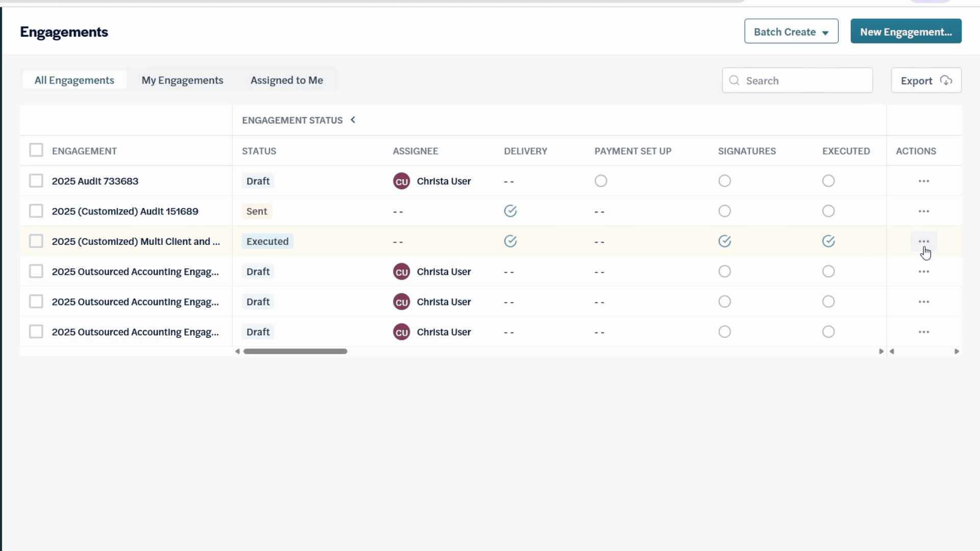Image resolution: width=980 pixels, height=551 pixels.
Task: Click the delivery checkmark for Customized Audit 151689
Action: [510, 211]
